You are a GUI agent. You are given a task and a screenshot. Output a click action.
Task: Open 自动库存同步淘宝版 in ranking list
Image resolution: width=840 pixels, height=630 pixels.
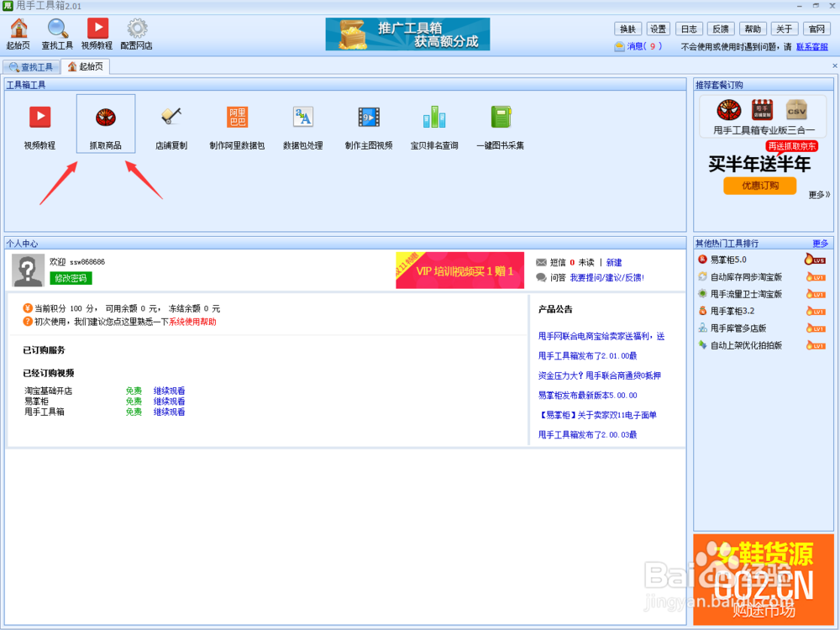(x=746, y=277)
